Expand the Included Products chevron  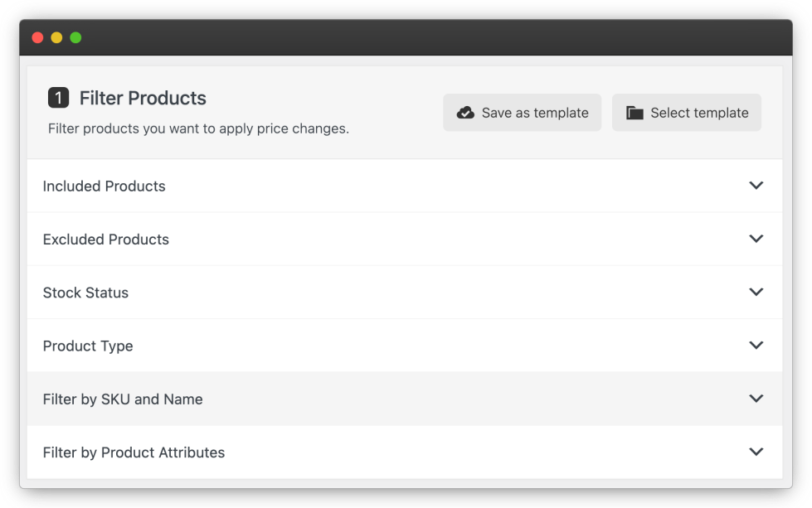click(756, 186)
